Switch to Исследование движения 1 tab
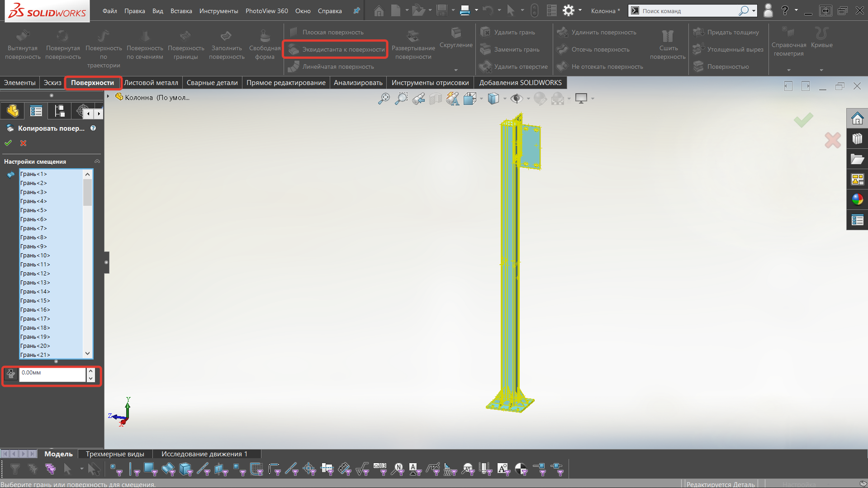 point(204,454)
